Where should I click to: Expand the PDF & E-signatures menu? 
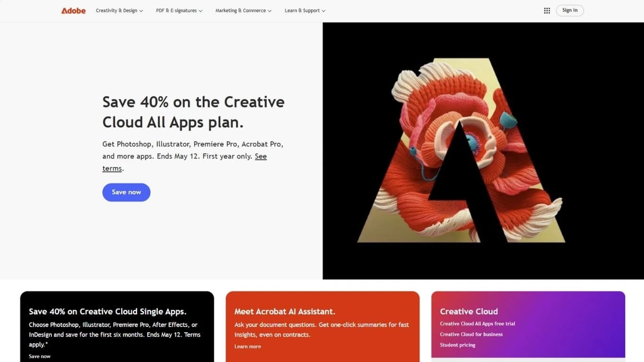[x=179, y=10]
